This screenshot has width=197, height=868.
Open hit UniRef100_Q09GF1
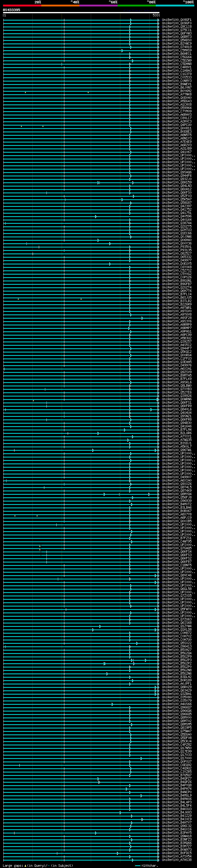click(x=177, y=20)
